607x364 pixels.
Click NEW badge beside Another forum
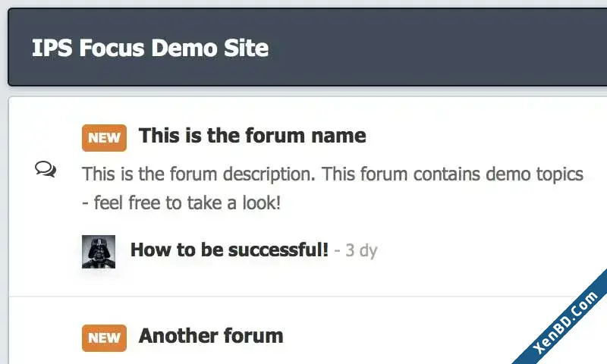pyautogui.click(x=104, y=337)
